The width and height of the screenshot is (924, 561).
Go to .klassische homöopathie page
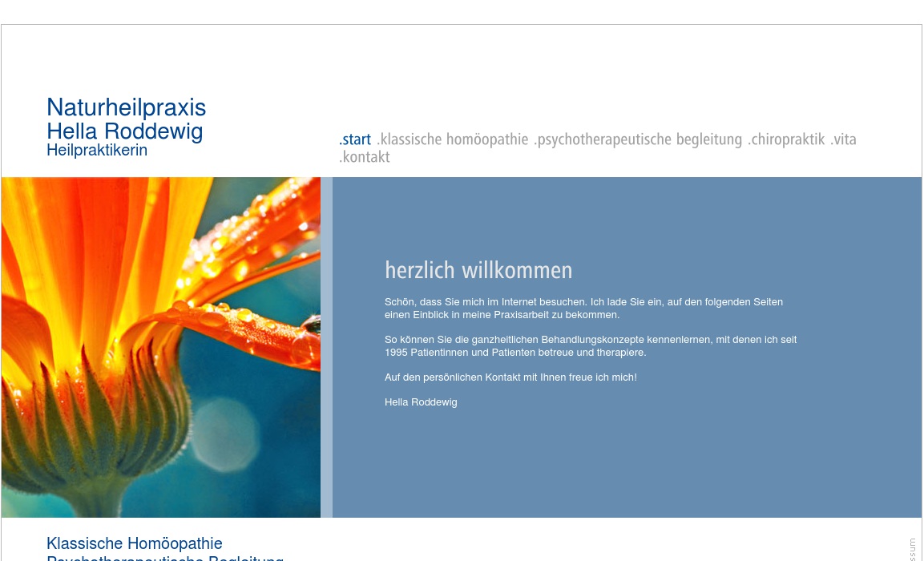coord(453,139)
